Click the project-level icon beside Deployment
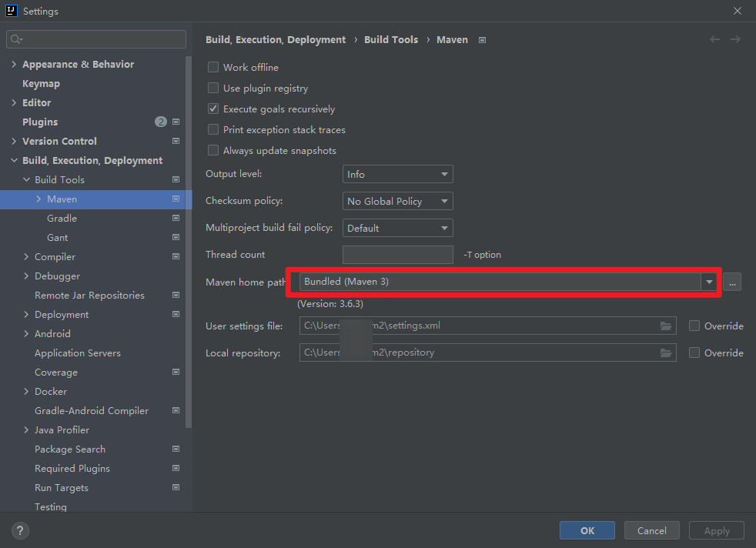 tap(176, 314)
